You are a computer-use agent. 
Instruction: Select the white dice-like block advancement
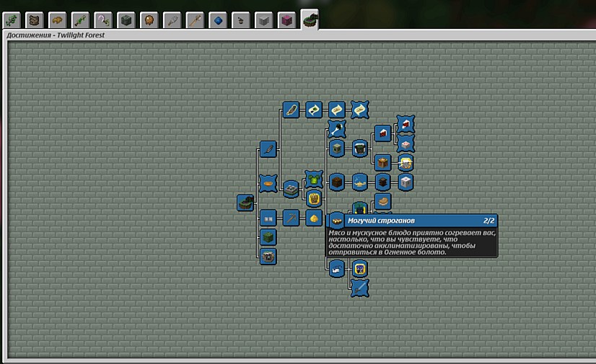(x=406, y=182)
